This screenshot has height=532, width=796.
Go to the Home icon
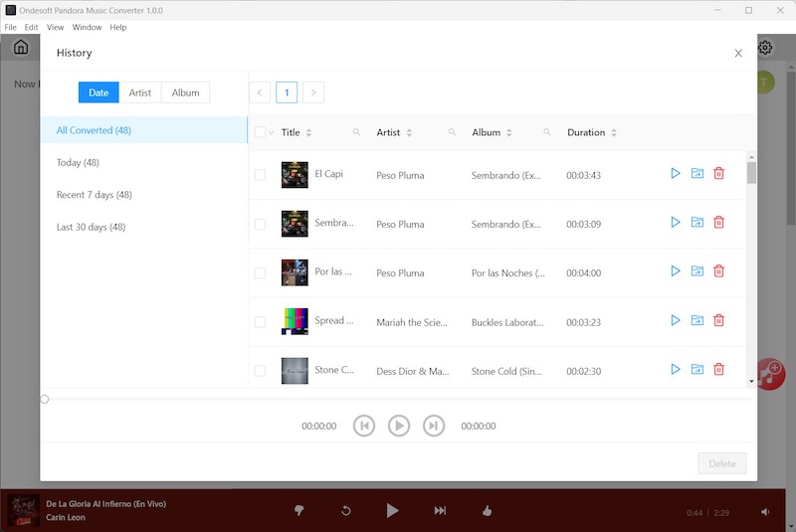[x=21, y=47]
